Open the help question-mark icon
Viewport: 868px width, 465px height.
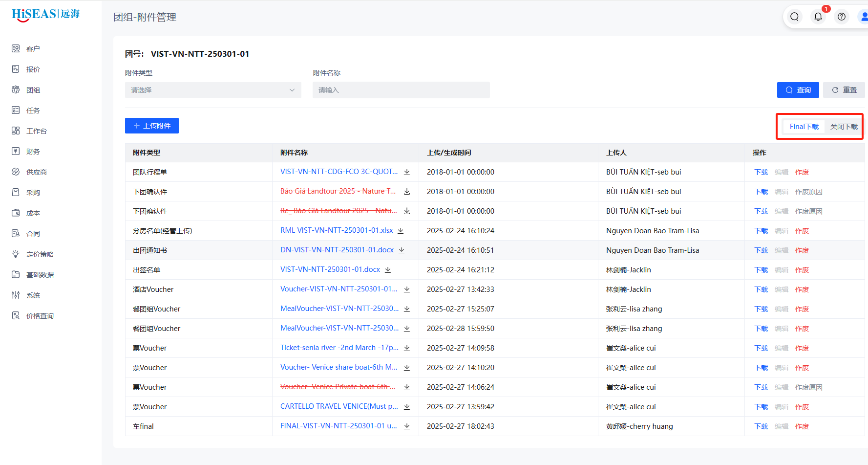tap(842, 17)
